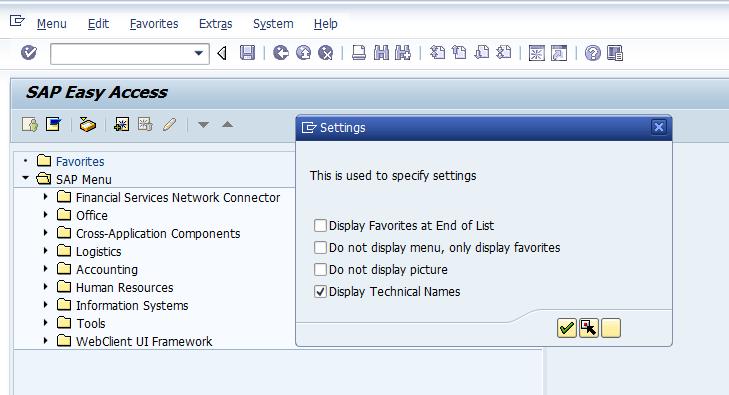This screenshot has height=395, width=729.
Task: Expand the Accounting folder
Action: click(x=46, y=269)
